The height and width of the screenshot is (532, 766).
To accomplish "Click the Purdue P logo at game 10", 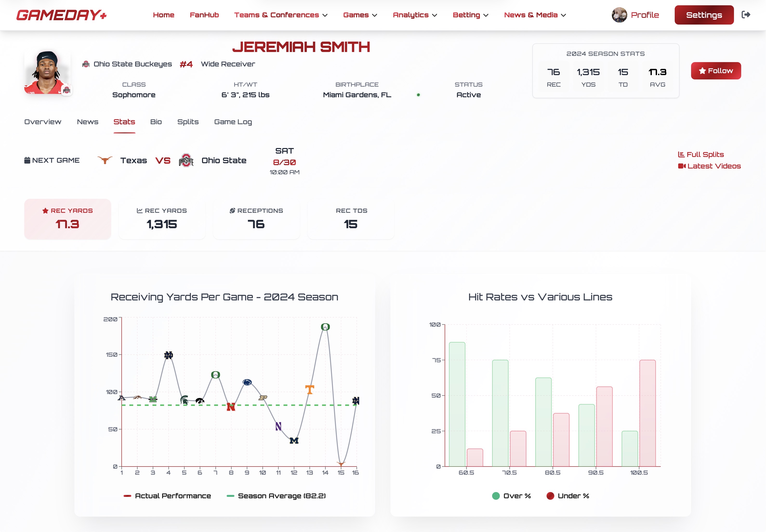I will [263, 398].
